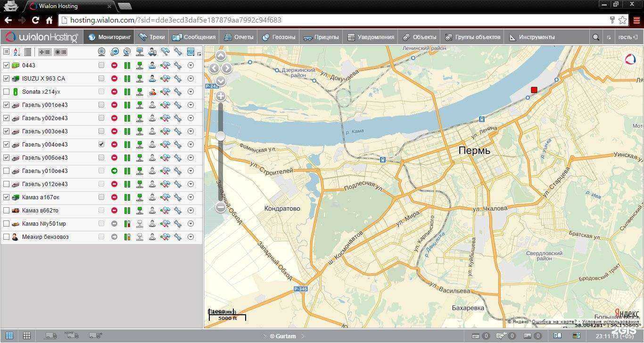Viewport: 644px width, 343px height.
Task: Enable the Sonata x214ух unit checkbox
Action: 6,92
